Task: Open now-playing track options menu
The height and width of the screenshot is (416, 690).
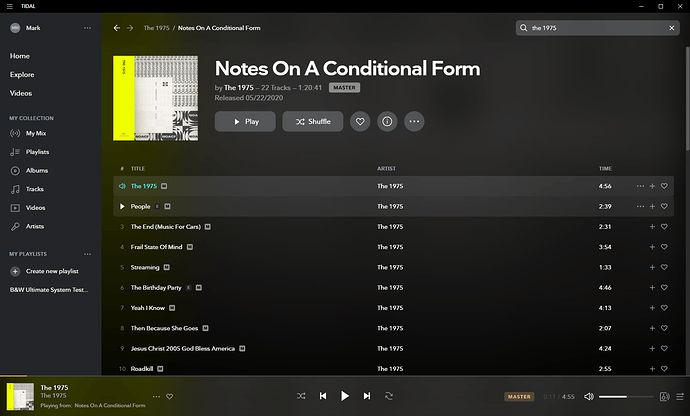Action: (x=156, y=397)
